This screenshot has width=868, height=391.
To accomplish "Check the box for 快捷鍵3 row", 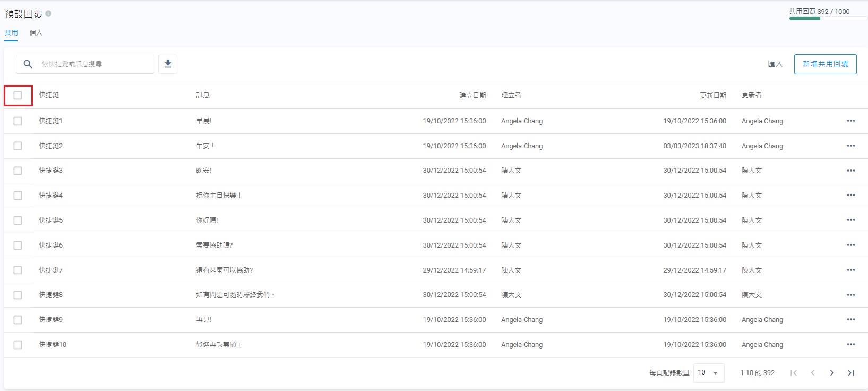I will click(x=18, y=171).
